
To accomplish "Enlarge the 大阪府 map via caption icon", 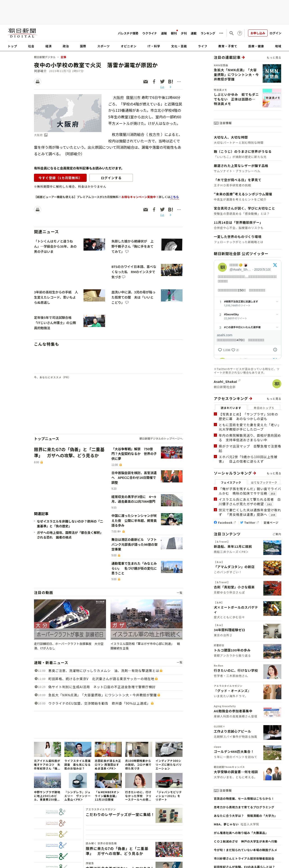I will coord(46,135).
